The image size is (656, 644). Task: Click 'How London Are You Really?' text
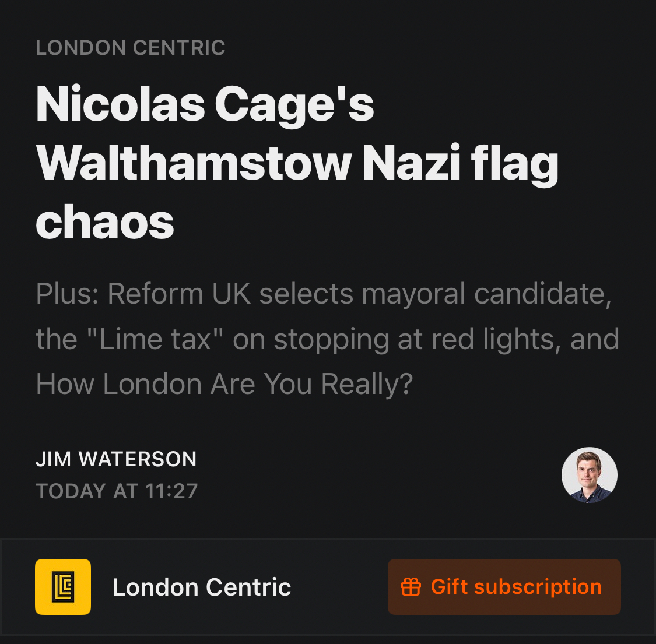[224, 385]
